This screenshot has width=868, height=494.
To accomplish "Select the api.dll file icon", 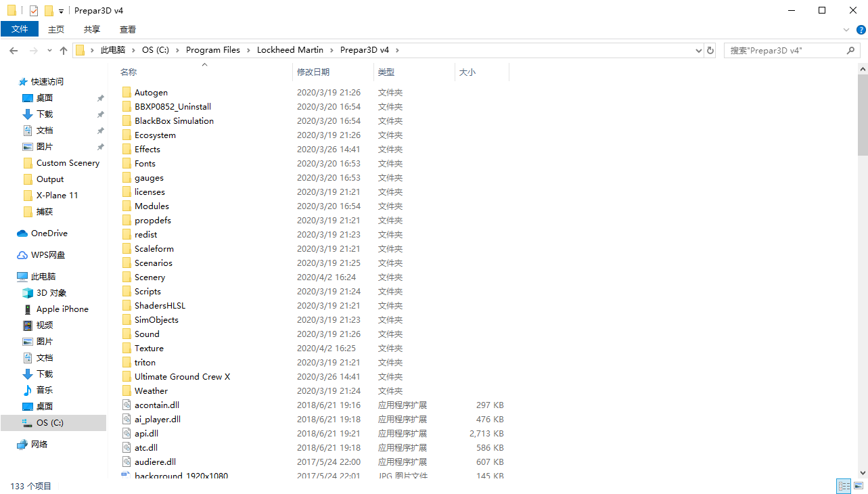I will click(x=126, y=434).
